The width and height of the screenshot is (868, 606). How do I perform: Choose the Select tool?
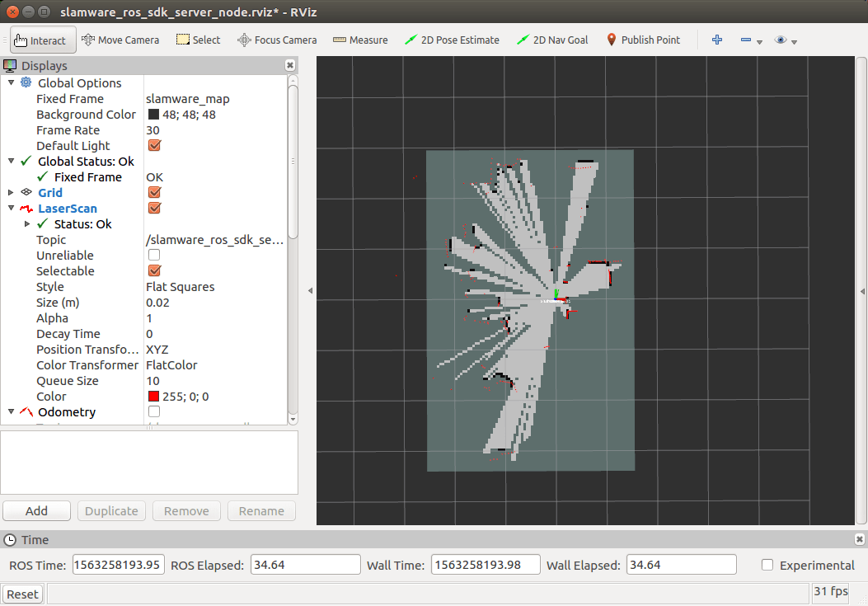[198, 40]
